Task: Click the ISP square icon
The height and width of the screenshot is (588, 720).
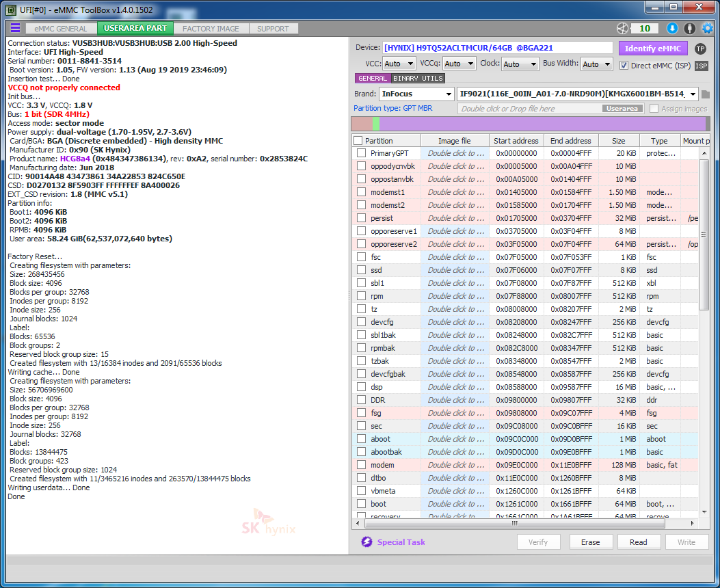Action: pyautogui.click(x=701, y=66)
